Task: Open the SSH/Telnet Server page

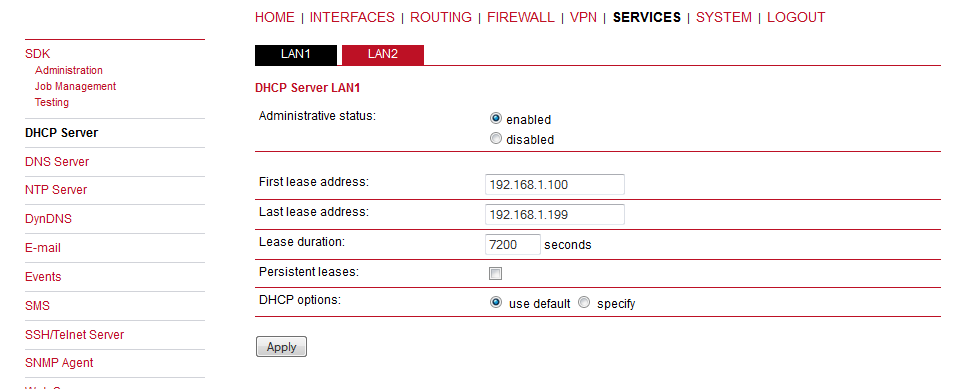Action: [75, 335]
